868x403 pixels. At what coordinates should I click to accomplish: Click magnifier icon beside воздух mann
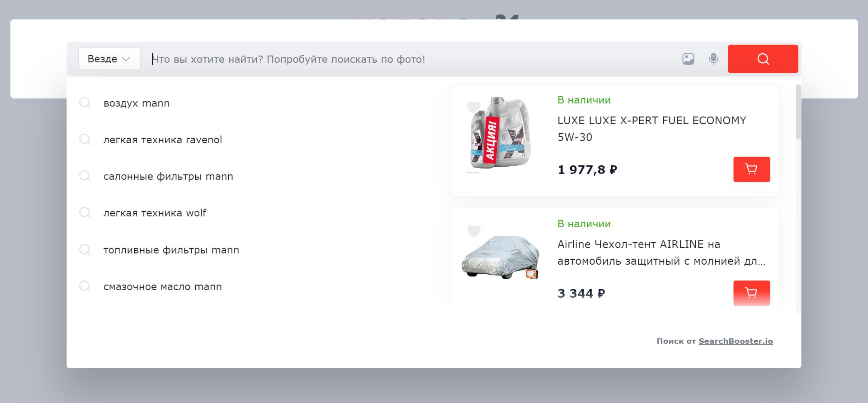tap(85, 103)
